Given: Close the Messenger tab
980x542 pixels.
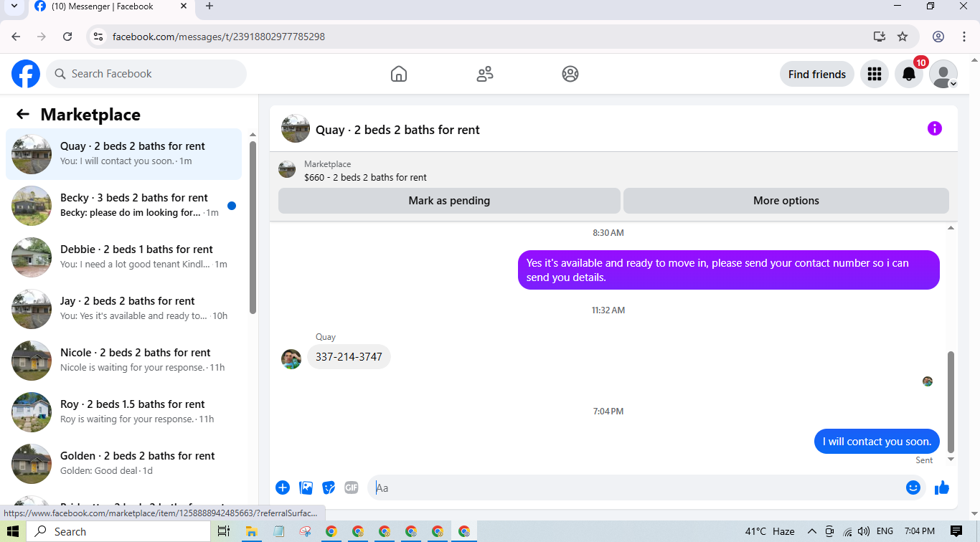Looking at the screenshot, I should coord(184,6).
